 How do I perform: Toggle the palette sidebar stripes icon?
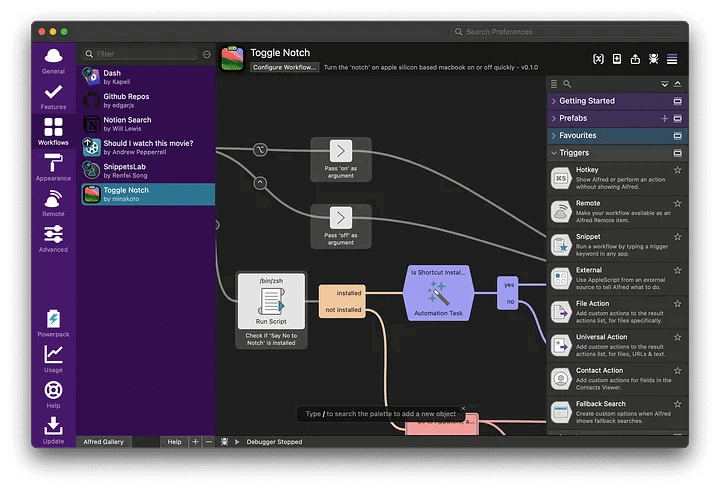point(672,59)
